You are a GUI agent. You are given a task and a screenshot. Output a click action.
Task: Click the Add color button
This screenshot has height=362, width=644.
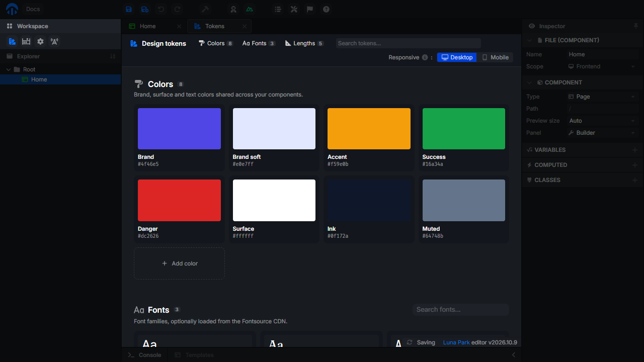(179, 263)
